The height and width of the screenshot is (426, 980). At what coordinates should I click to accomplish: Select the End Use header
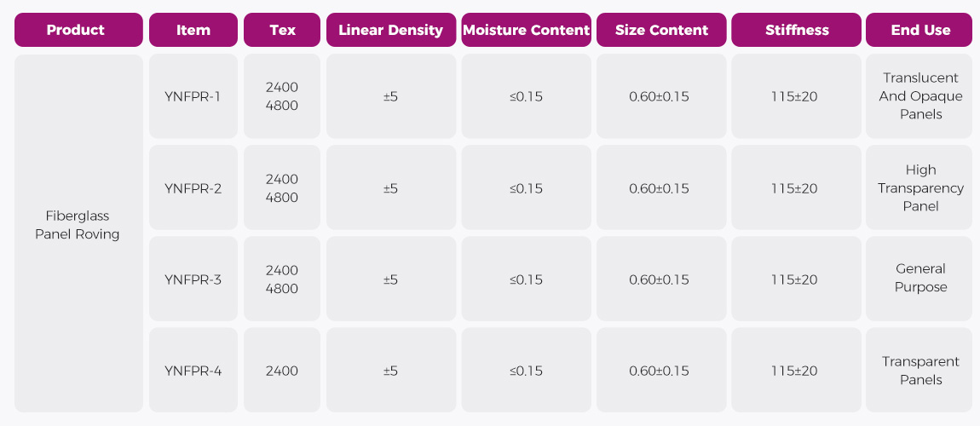(920, 30)
